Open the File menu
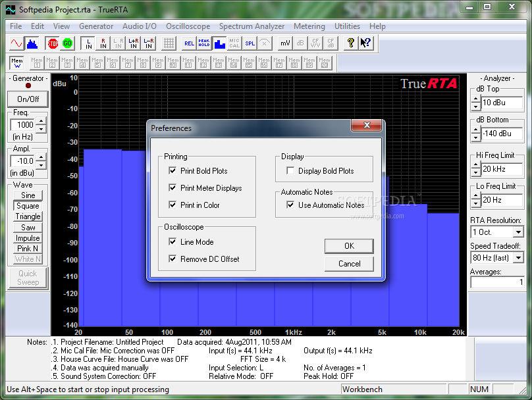Viewport: 532px width, 400px height. point(16,26)
